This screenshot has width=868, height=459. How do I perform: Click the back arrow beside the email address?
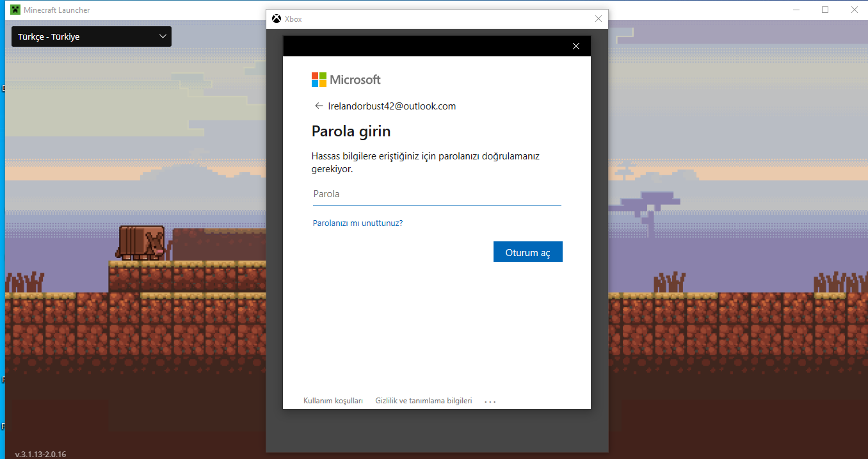coord(319,106)
